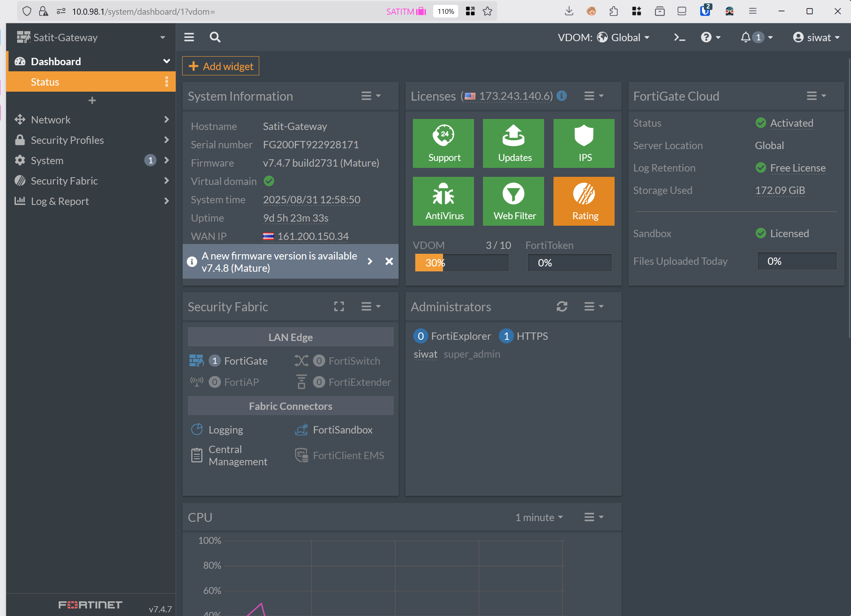The width and height of the screenshot is (851, 616).
Task: Click the 172.09 GiB storage value
Action: [780, 190]
